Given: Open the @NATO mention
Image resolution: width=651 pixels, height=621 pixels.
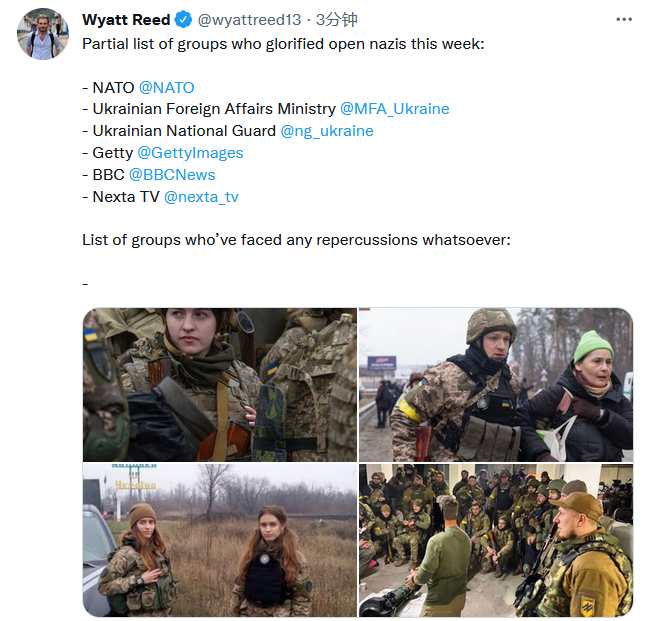Looking at the screenshot, I should 167,87.
